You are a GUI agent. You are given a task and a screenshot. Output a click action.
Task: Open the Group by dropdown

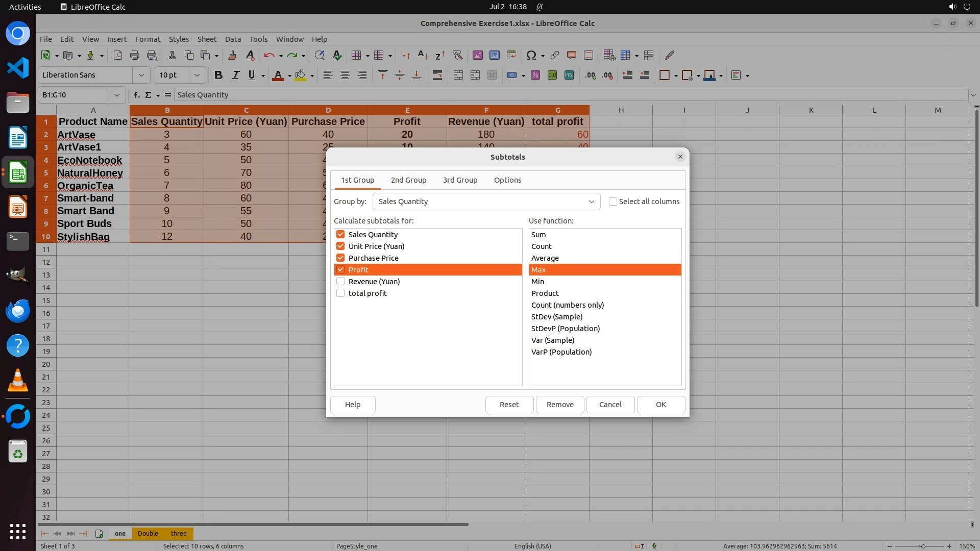486,202
